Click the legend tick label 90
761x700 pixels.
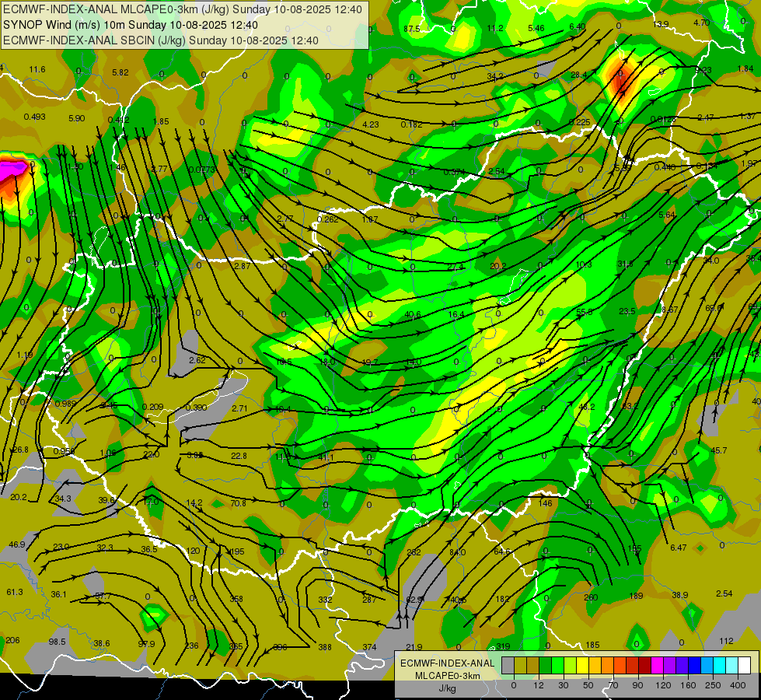pos(637,685)
